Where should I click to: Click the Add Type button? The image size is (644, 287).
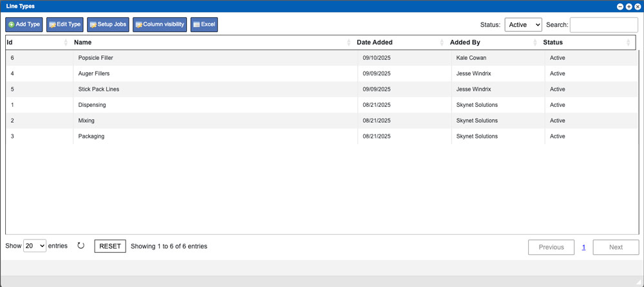click(24, 24)
